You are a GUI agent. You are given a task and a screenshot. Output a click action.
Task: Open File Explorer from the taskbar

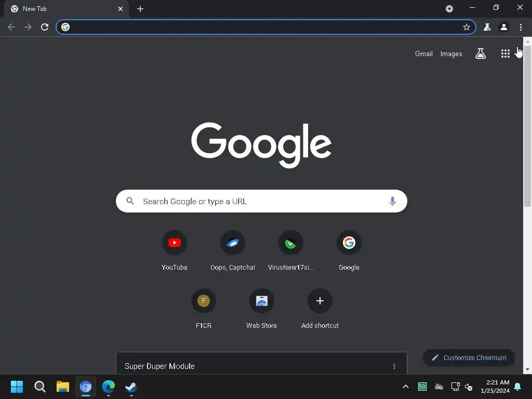click(63, 387)
